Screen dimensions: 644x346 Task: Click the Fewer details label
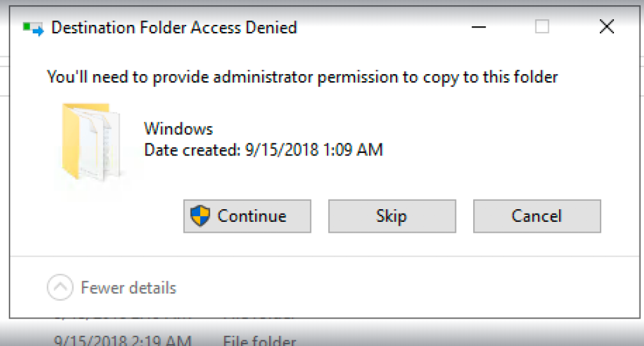pos(129,288)
